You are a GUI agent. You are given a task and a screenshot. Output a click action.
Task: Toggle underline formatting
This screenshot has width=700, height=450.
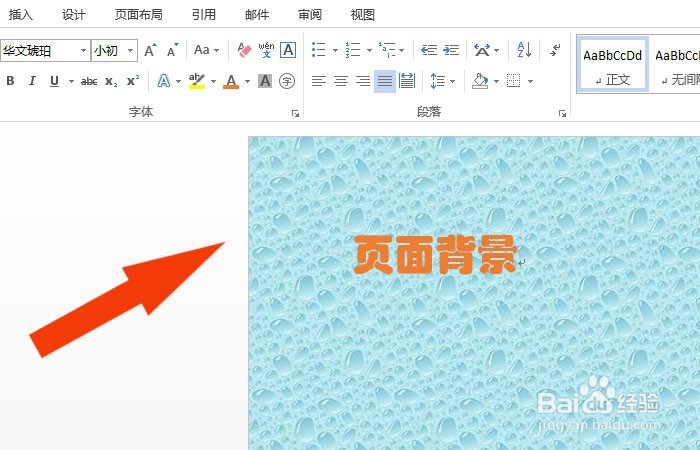(54, 81)
